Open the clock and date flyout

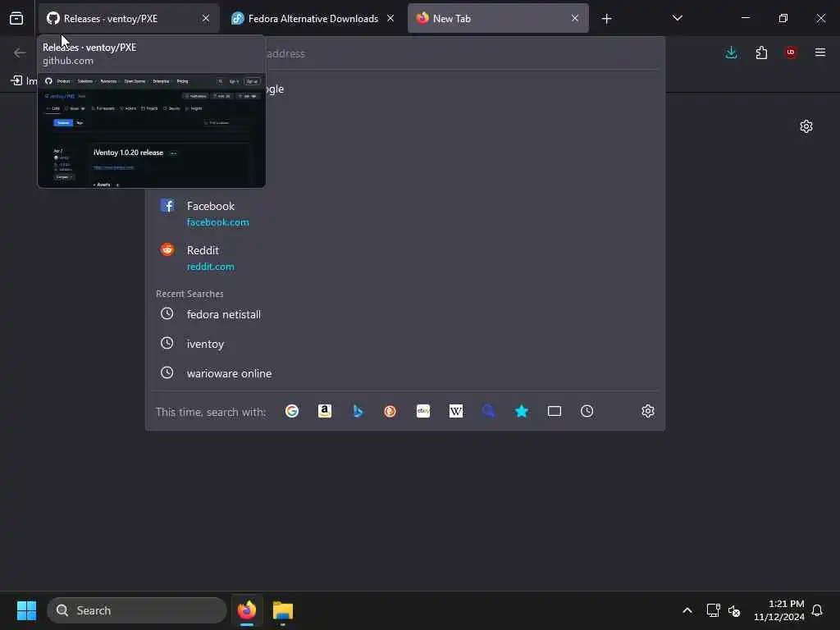[779, 610]
